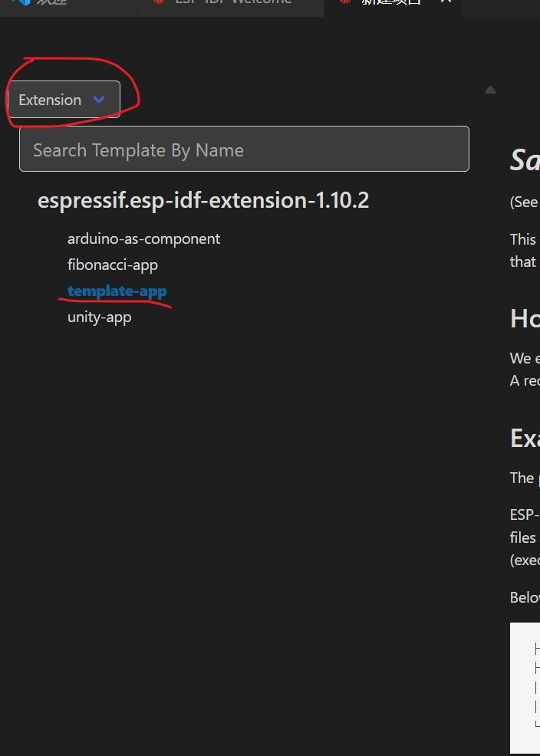Select the arduino-as-component template
Screen dimensions: 540x756
pos(143,238)
